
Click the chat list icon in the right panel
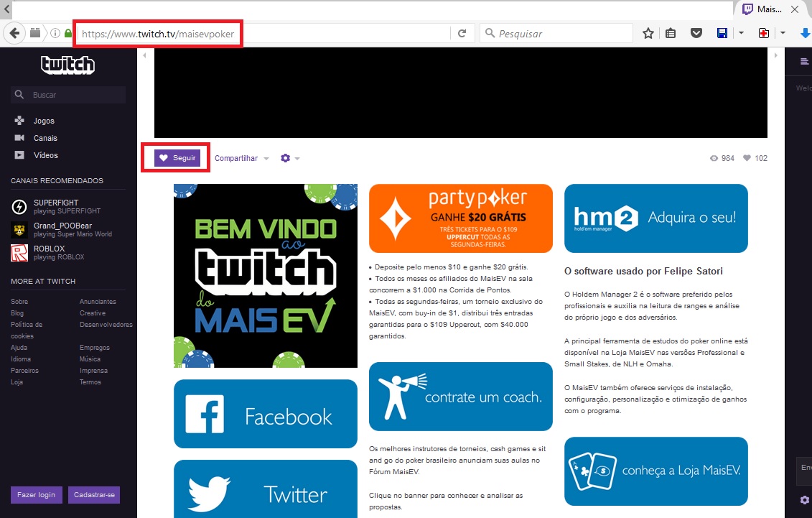(804, 62)
